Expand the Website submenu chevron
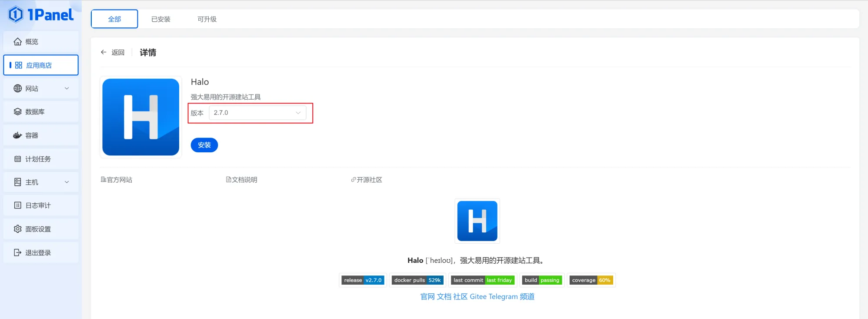 67,88
